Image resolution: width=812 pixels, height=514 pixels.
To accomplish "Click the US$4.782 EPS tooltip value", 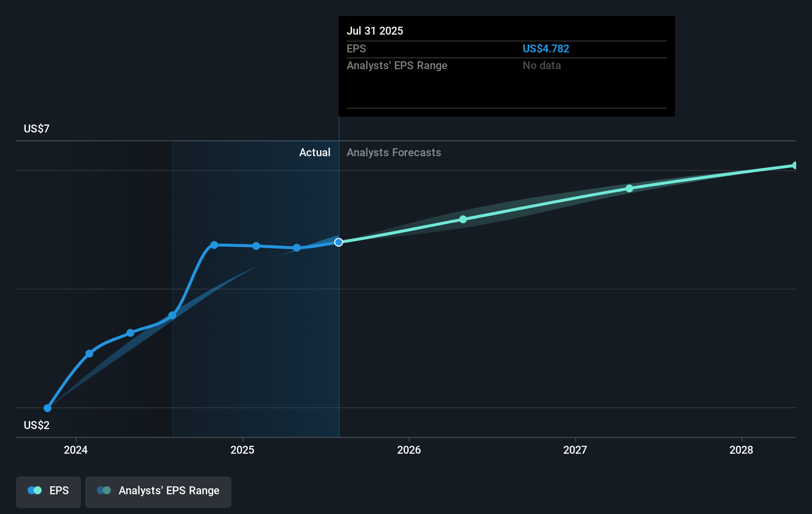I will tap(546, 49).
